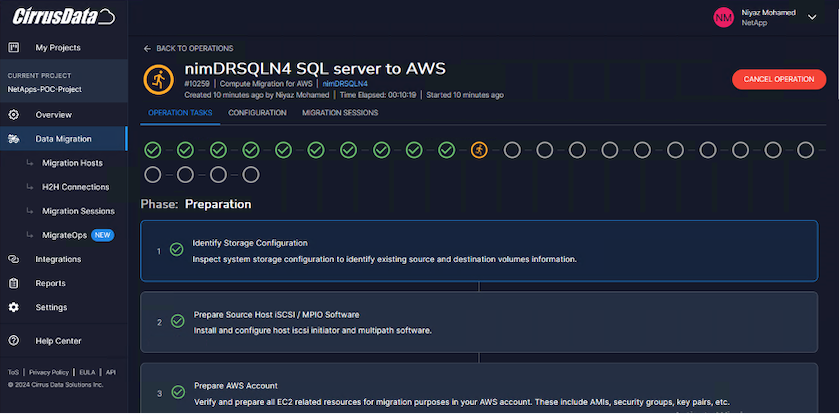Screen dimensions: 840x414
Task: Open MigrateOps in the sidebar tree
Action: tap(63, 235)
